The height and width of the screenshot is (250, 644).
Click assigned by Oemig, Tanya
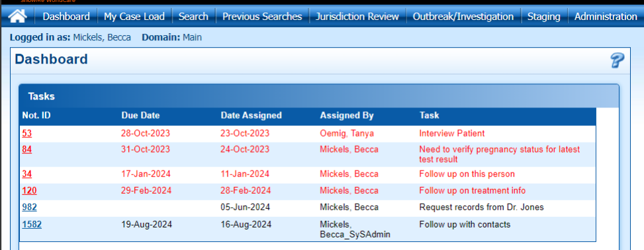(x=347, y=133)
